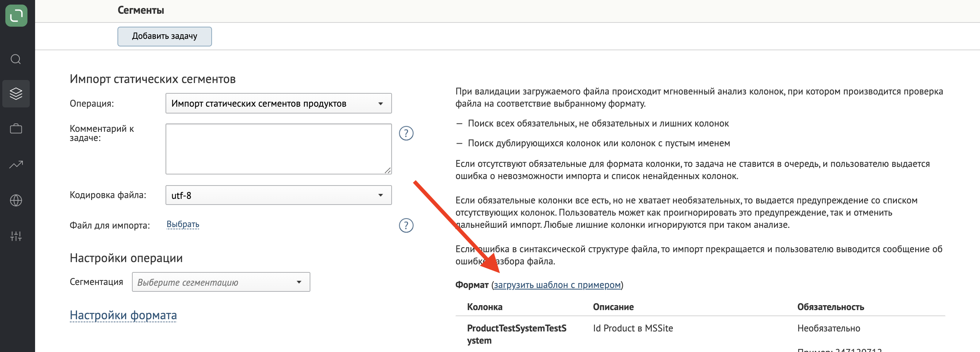
Task: Click the Id Product в MSSite description
Action: [x=633, y=328]
